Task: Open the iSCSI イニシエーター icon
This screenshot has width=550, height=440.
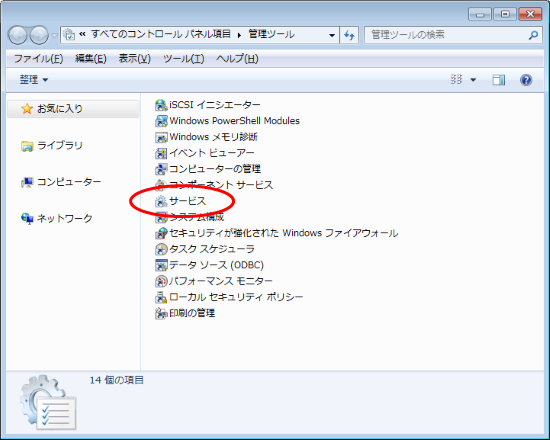Action: point(161,105)
